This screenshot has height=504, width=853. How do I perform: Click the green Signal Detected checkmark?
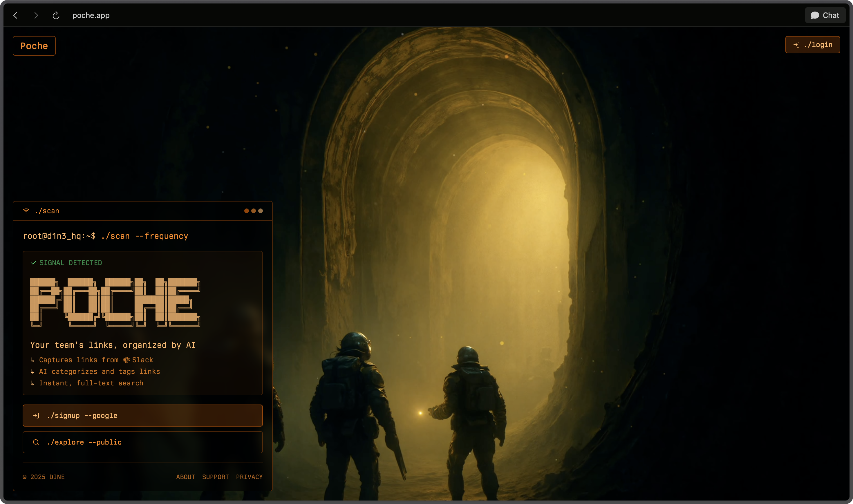[33, 262]
